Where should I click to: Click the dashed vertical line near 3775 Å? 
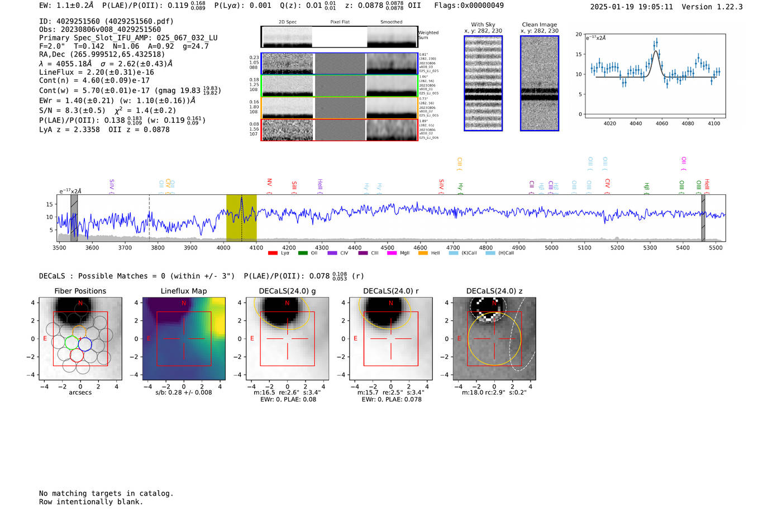[x=149, y=218]
